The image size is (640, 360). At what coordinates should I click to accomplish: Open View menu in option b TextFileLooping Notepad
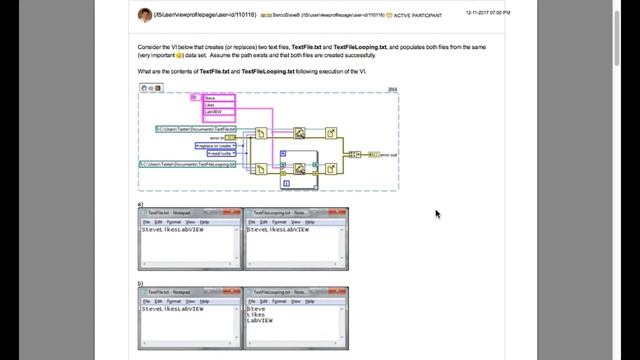click(x=296, y=301)
